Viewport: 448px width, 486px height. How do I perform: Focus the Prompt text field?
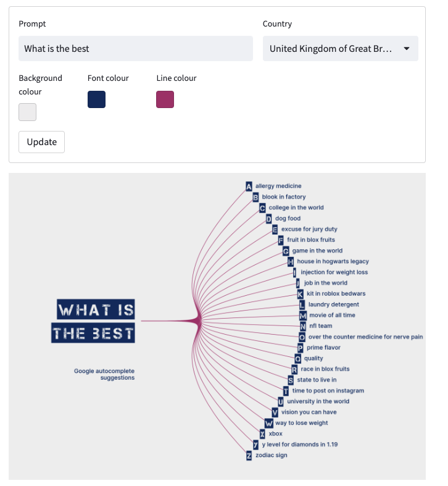[136, 49]
